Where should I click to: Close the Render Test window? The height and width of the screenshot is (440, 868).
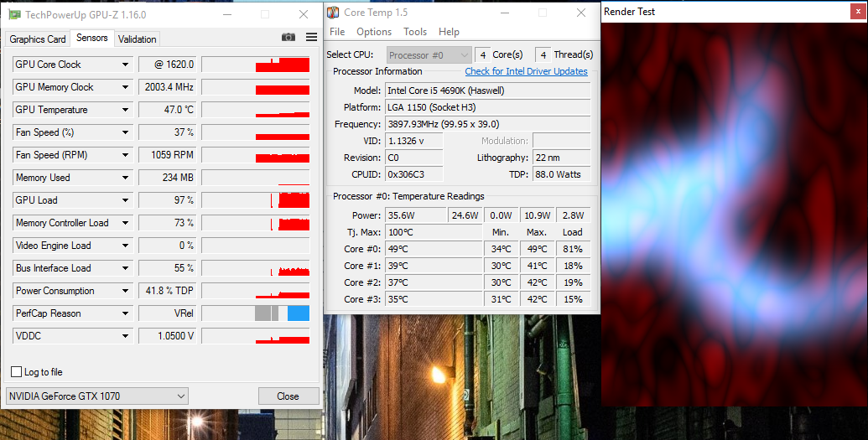click(858, 12)
